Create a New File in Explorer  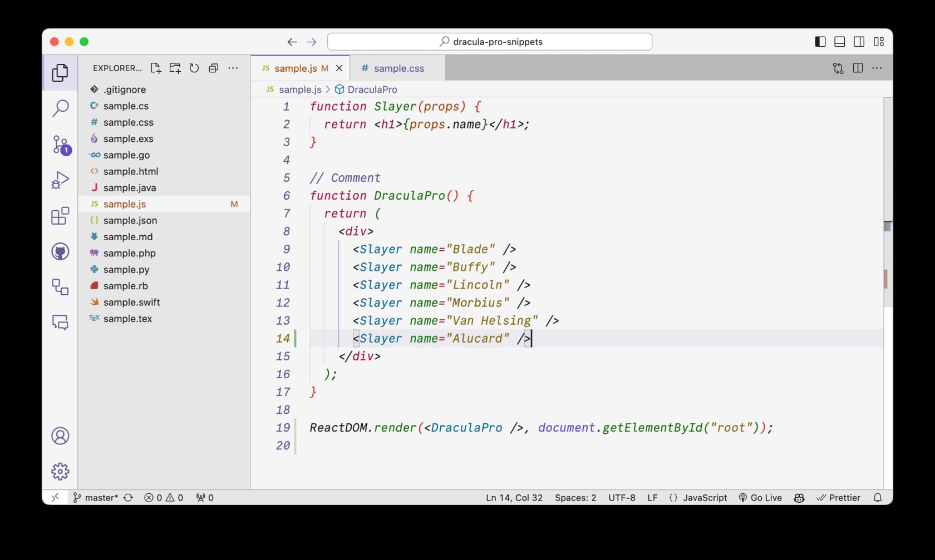coord(156,68)
